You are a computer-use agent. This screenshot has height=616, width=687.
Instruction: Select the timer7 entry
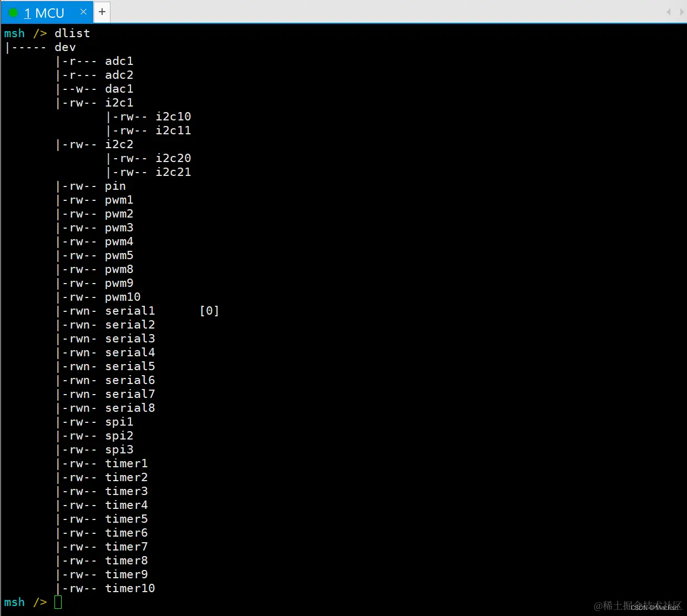(x=127, y=547)
